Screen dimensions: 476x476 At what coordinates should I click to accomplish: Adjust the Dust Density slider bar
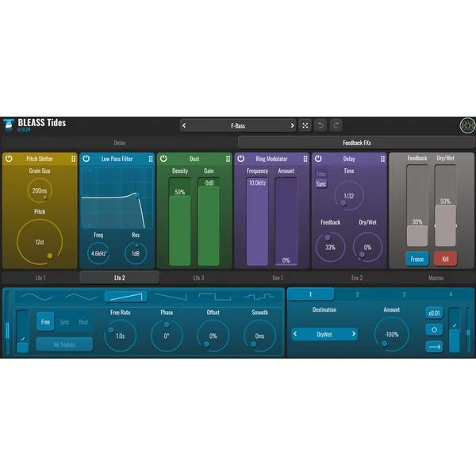(180, 221)
